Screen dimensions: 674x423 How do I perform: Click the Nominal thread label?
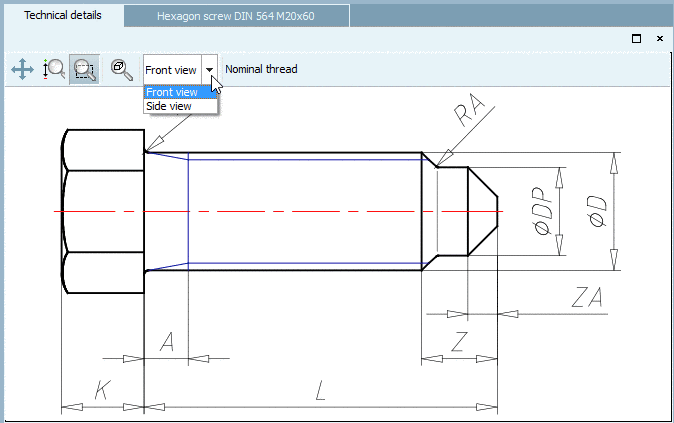[x=261, y=69]
